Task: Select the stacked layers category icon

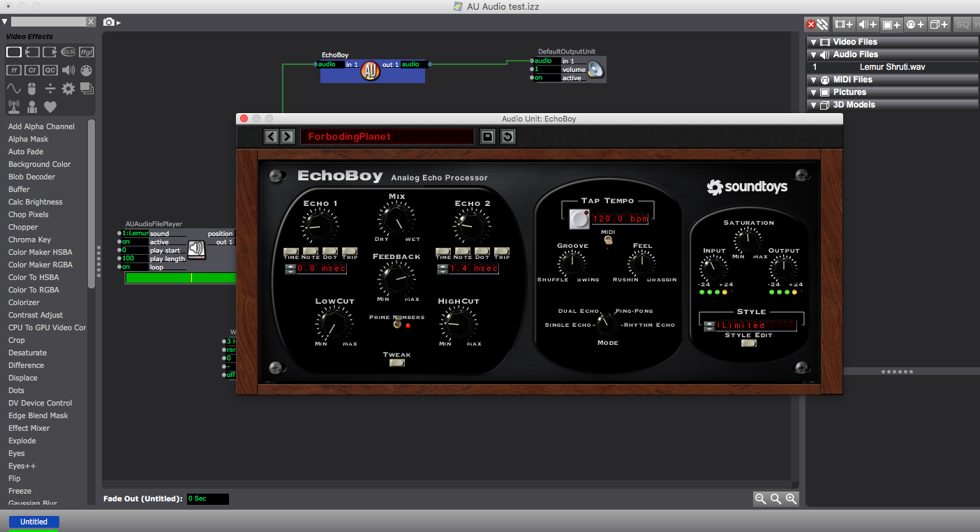Action: pyautogui.click(x=87, y=89)
